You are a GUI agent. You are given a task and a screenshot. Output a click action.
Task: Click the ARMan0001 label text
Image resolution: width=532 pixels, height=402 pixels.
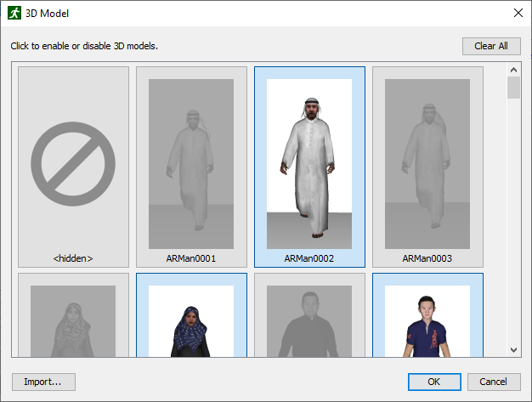[191, 258]
